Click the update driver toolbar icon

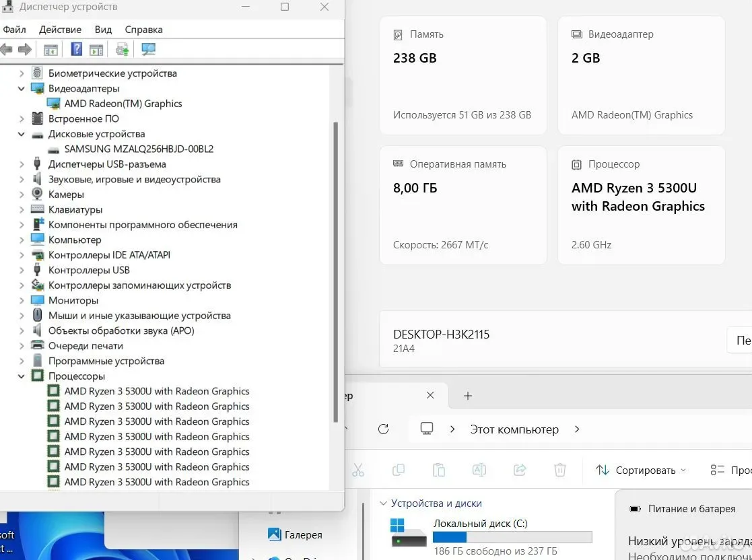(123, 49)
